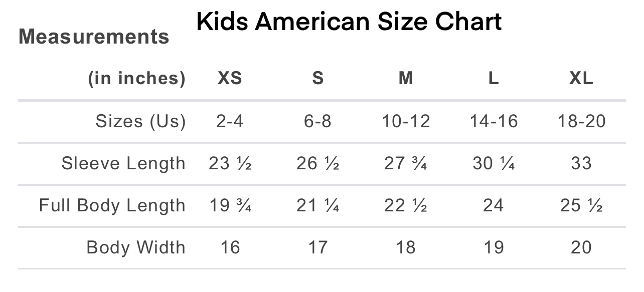Click the 2-4 size cell for XS

(230, 121)
